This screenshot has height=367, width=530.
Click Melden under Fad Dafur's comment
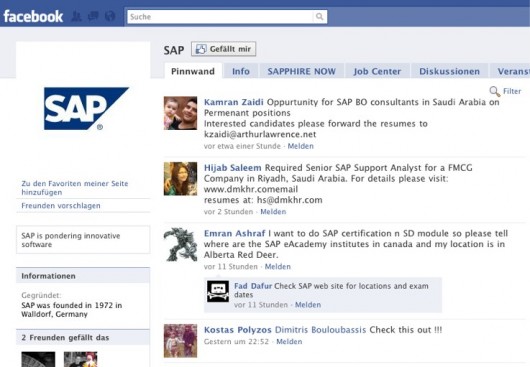pos(308,304)
